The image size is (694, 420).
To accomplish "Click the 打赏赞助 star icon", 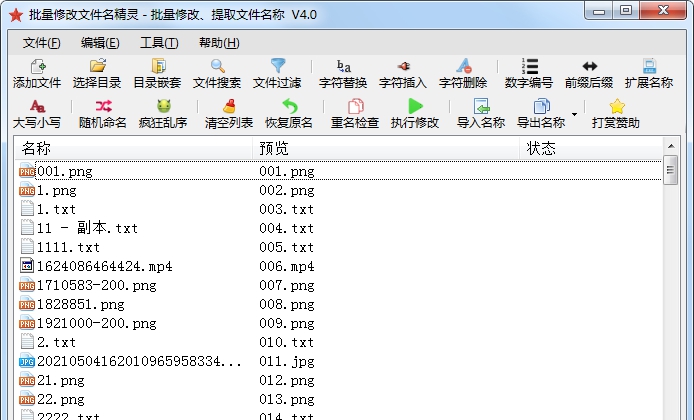I will coord(617,106).
